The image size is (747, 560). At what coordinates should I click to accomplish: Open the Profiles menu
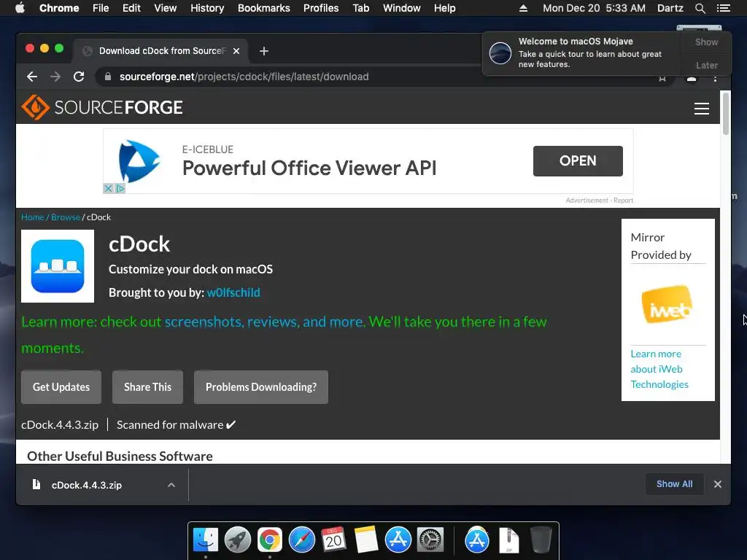pos(321,8)
